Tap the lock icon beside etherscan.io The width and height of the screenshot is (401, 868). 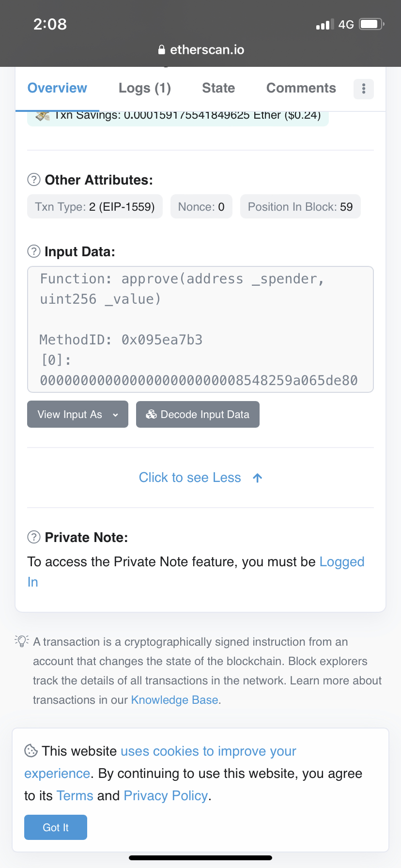coord(162,50)
